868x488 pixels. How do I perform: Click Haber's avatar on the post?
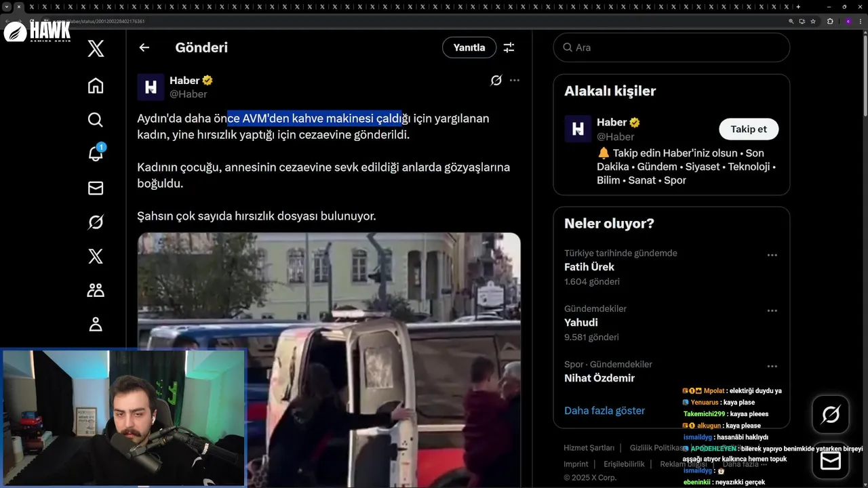[151, 87]
